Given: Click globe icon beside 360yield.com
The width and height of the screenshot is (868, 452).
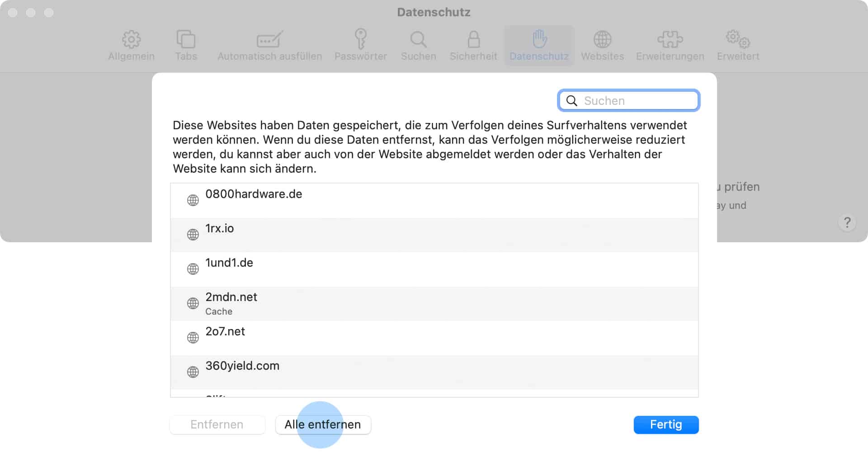Looking at the screenshot, I should pos(193,372).
